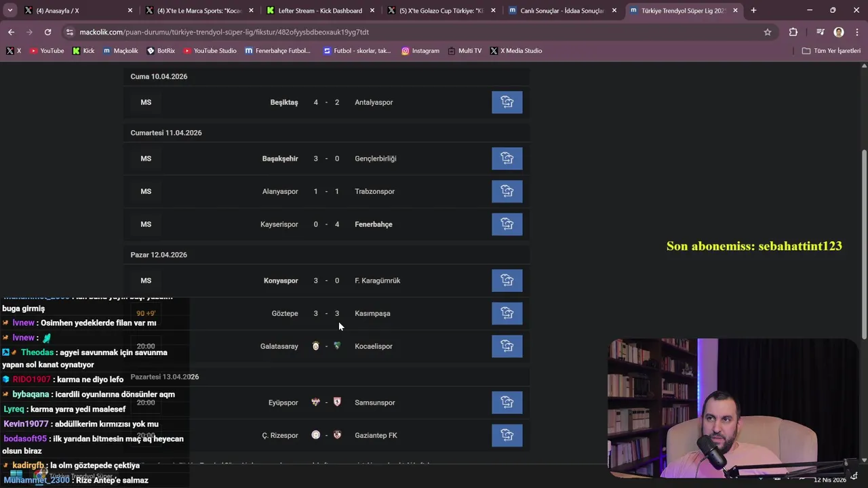Click the page vertical scrollbar thumb

click(x=864, y=244)
